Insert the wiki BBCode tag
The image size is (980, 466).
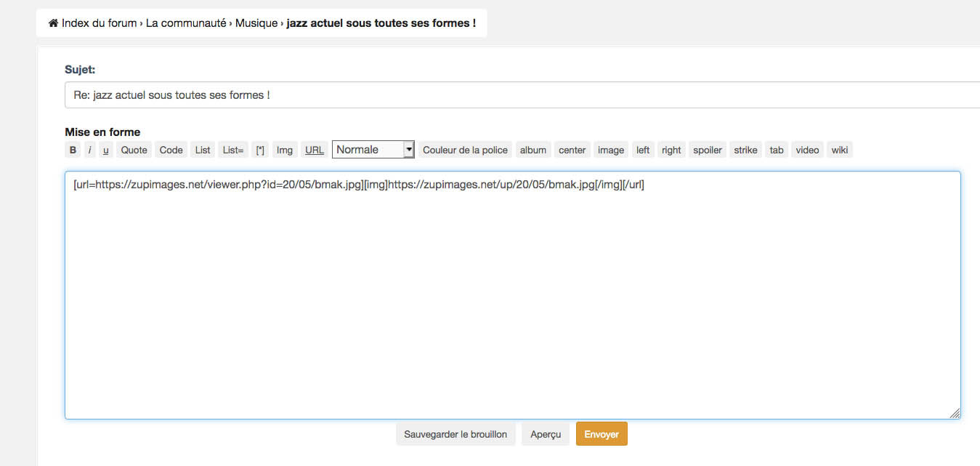point(840,150)
